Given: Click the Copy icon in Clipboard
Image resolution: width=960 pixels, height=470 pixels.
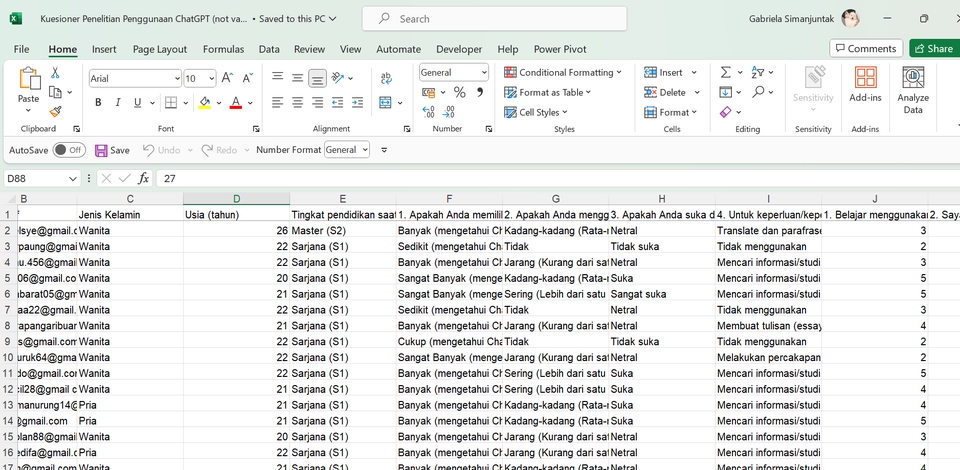Looking at the screenshot, I should [x=55, y=92].
